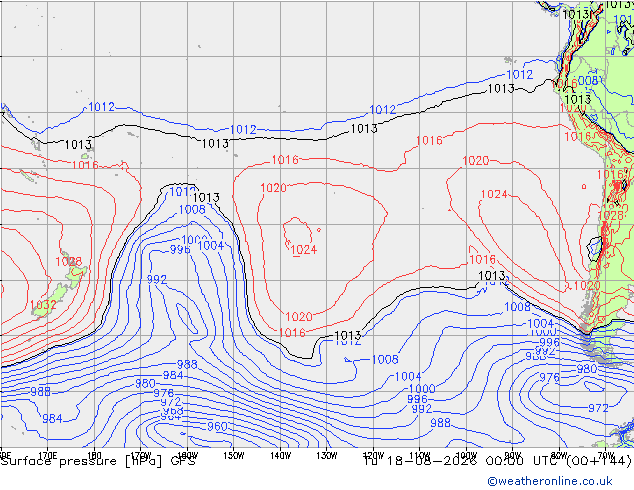The height and width of the screenshot is (490, 634).
Task: Click the '1028' label over New Zealand's North Island
Action: point(69,261)
